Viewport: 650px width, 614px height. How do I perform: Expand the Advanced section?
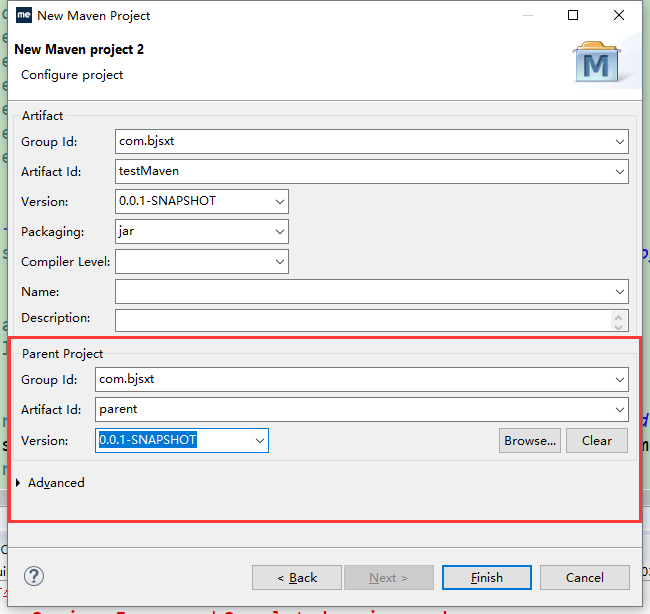pos(18,483)
